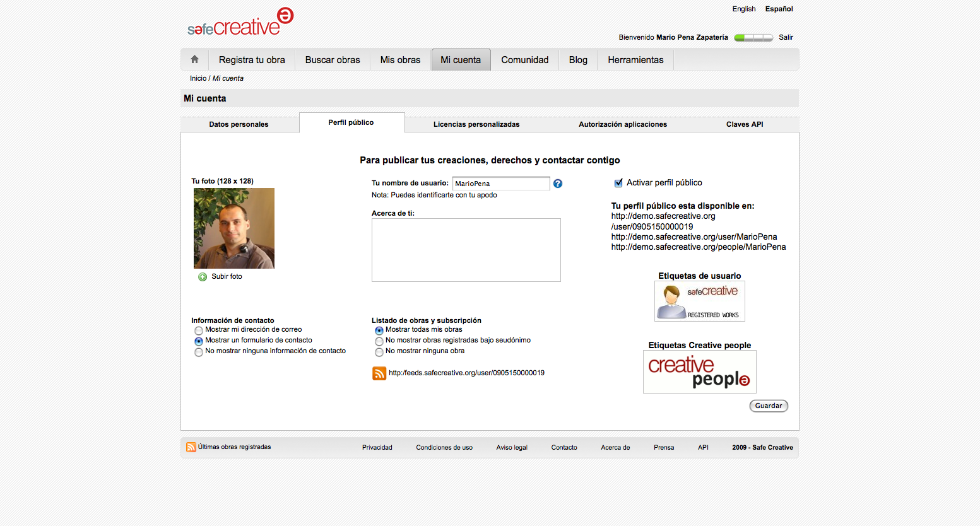The width and height of the screenshot is (980, 526).
Task: Click the blue help icon beside username
Action: click(x=558, y=184)
